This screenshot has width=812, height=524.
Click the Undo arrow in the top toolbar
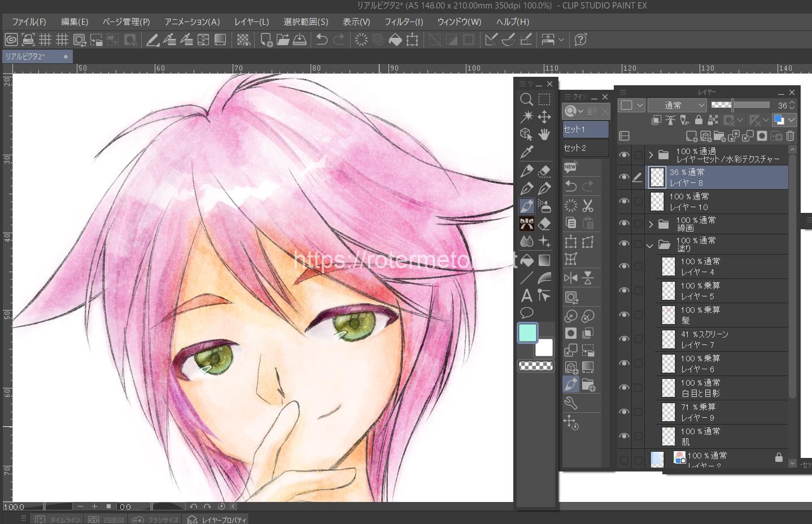321,40
